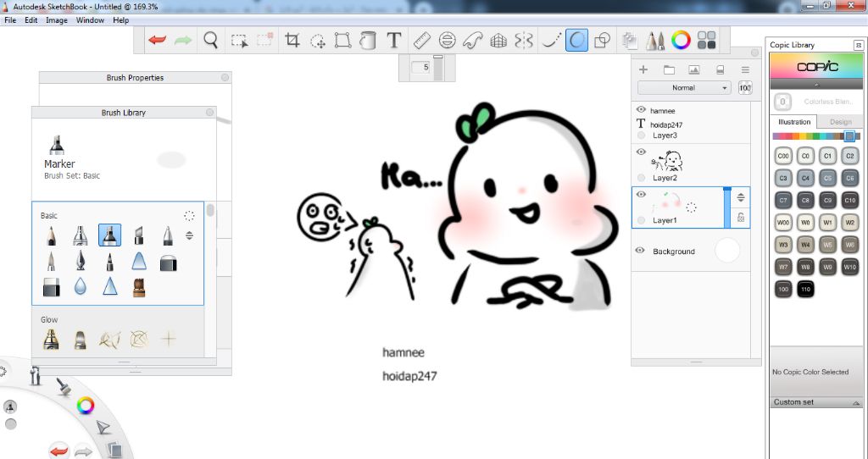Screen dimensions: 868x459
Task: Click Layer3's circular marking menu button
Action: [641, 135]
